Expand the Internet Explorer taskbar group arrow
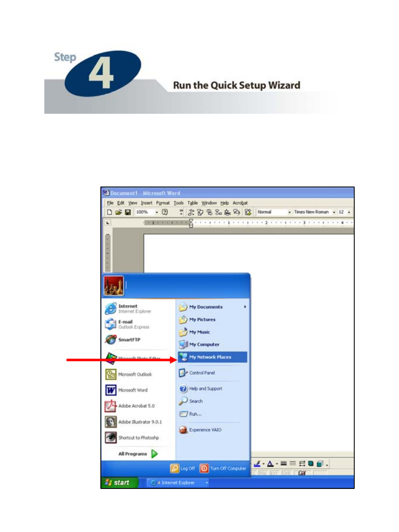The image size is (399, 532). (207, 483)
